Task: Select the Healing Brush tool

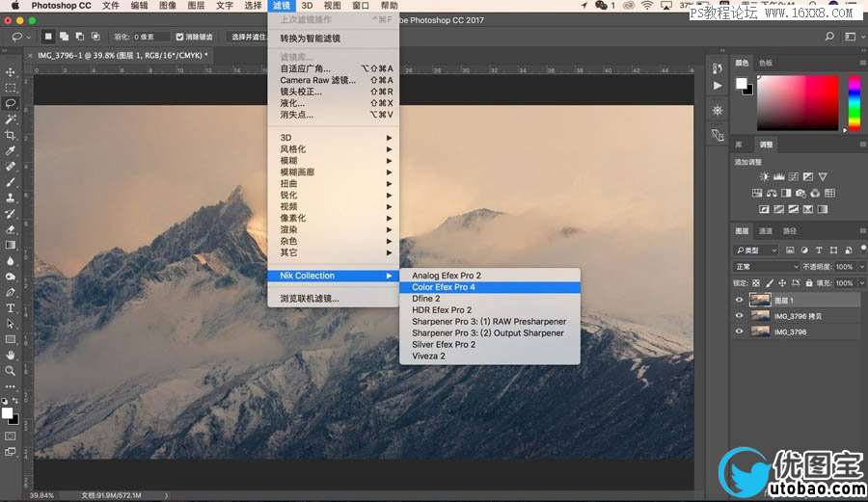Action: pos(10,166)
